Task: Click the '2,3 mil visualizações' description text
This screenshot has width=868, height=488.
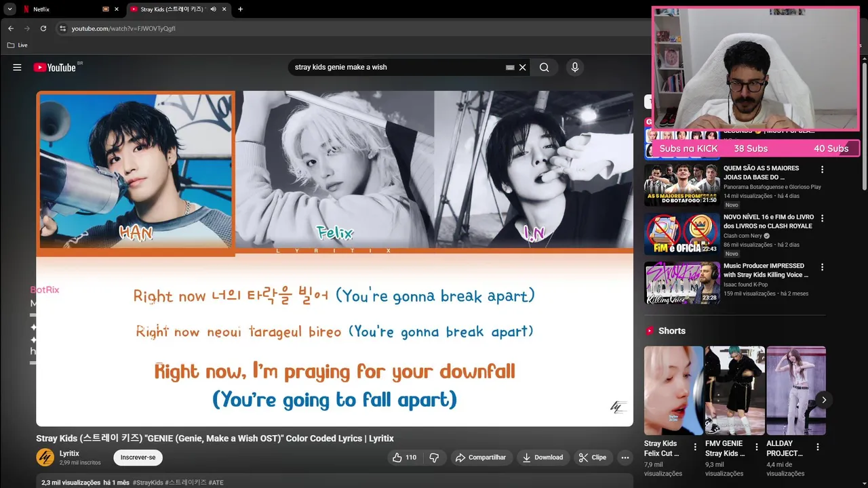Action: (x=71, y=483)
